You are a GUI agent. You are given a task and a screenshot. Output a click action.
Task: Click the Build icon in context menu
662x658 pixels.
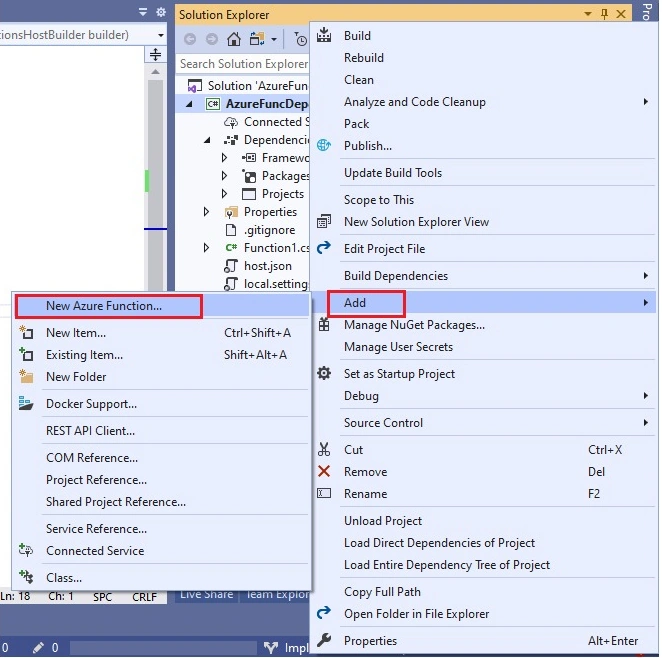(x=324, y=35)
